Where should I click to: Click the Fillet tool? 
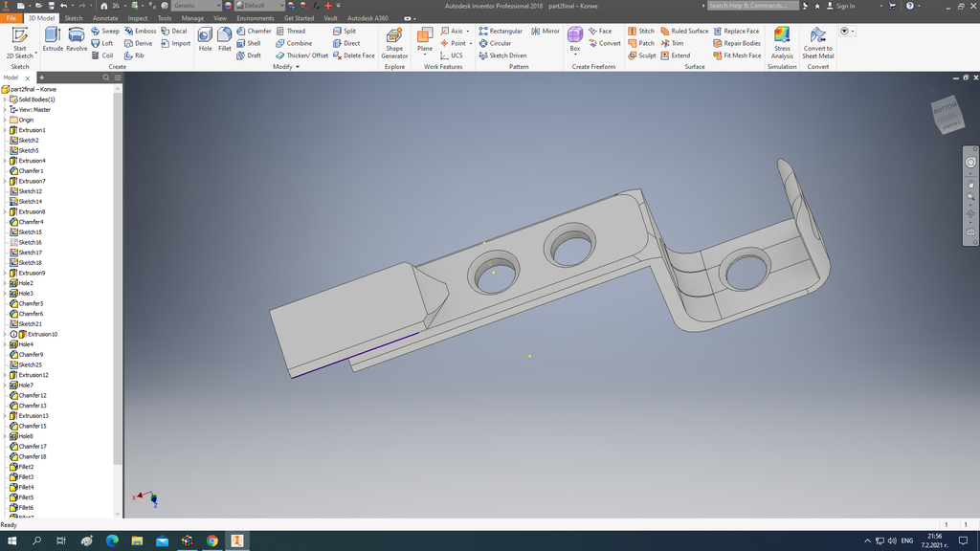(224, 39)
